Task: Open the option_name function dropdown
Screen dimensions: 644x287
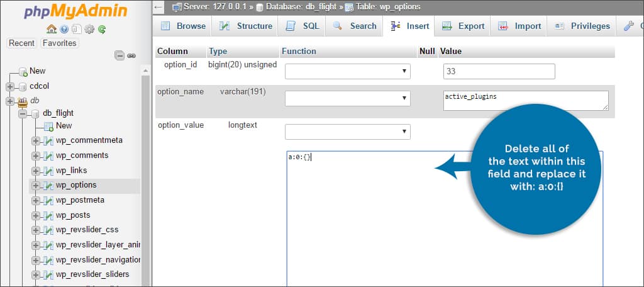Action: tap(347, 98)
